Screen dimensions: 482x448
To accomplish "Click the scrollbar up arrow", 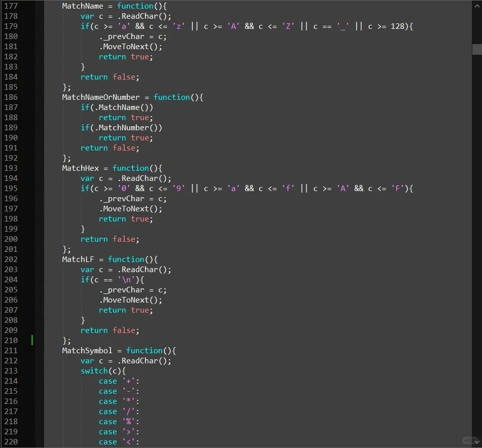I will tap(477, 5).
